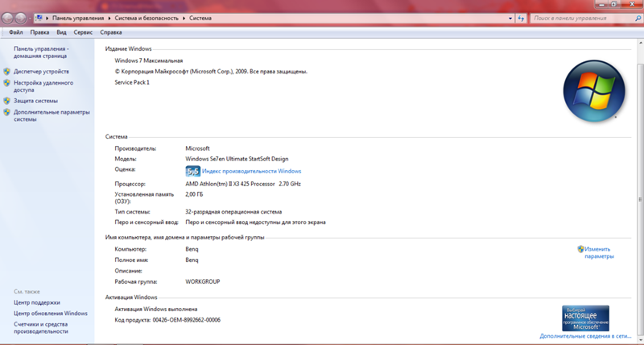Click the shield icon beside Изменить параметры
644x345 pixels.
580,249
